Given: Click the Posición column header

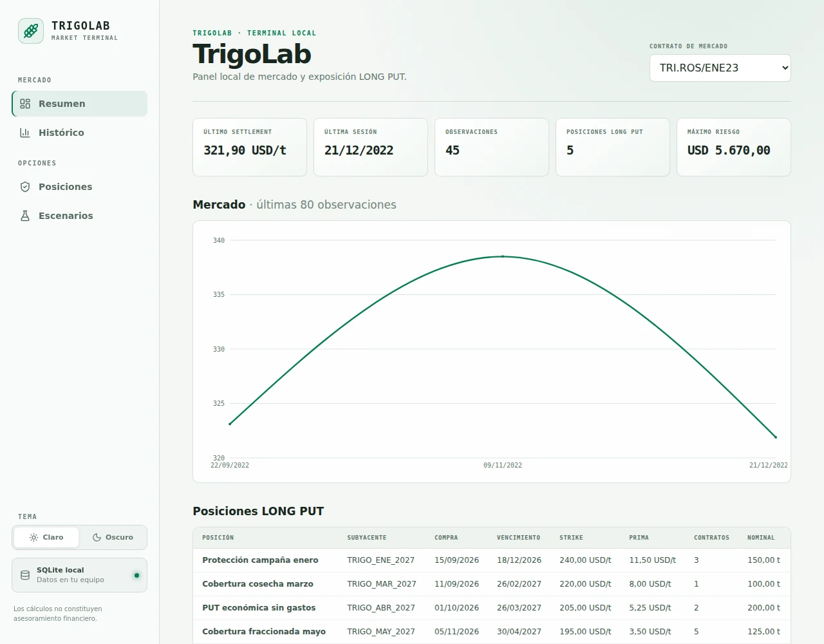Looking at the screenshot, I should (x=218, y=538).
